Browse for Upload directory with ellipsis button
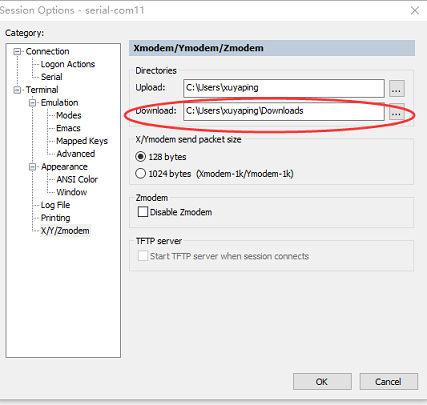Viewport: 427px width, 405px height. [x=397, y=88]
